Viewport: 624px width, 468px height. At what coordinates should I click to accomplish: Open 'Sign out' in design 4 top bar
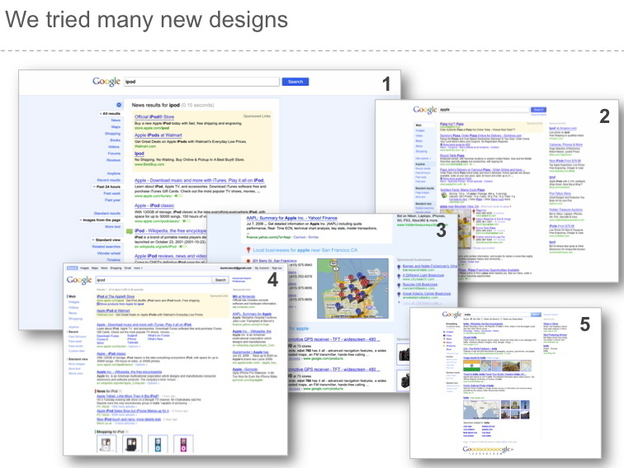click(277, 268)
